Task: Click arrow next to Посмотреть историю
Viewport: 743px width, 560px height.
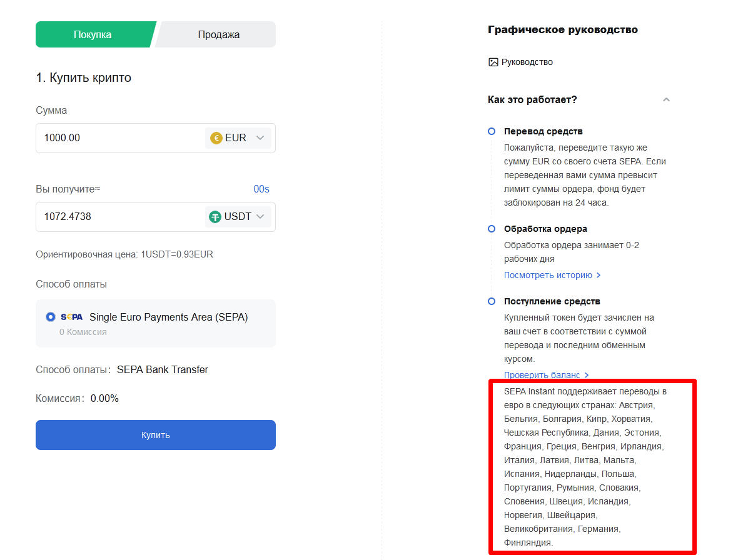Action: [x=599, y=275]
